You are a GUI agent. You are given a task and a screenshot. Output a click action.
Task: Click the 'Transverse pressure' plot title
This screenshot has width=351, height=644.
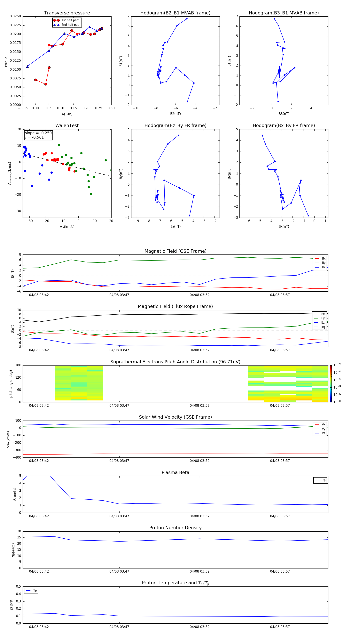tap(67, 13)
